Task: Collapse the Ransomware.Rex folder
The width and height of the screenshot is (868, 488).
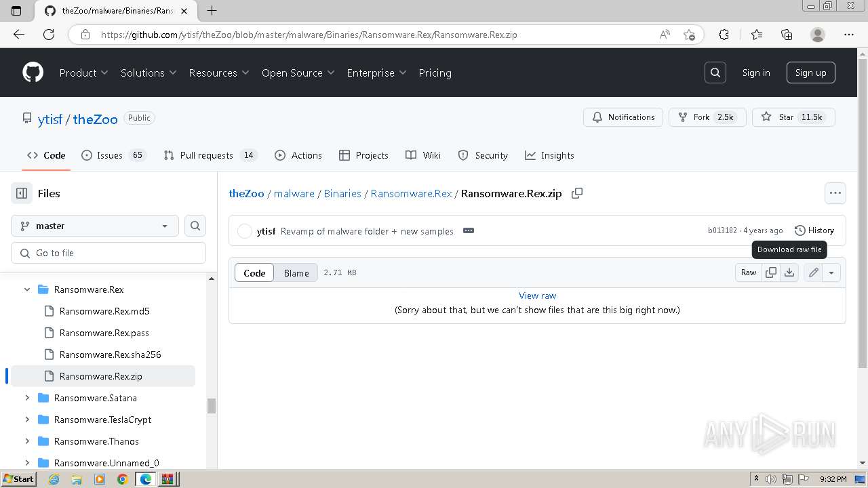Action: click(x=27, y=289)
